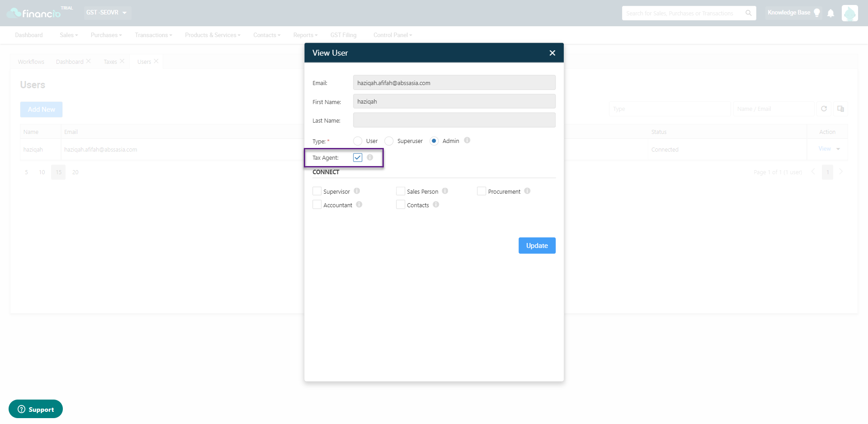Select the User type radio button

[358, 141]
